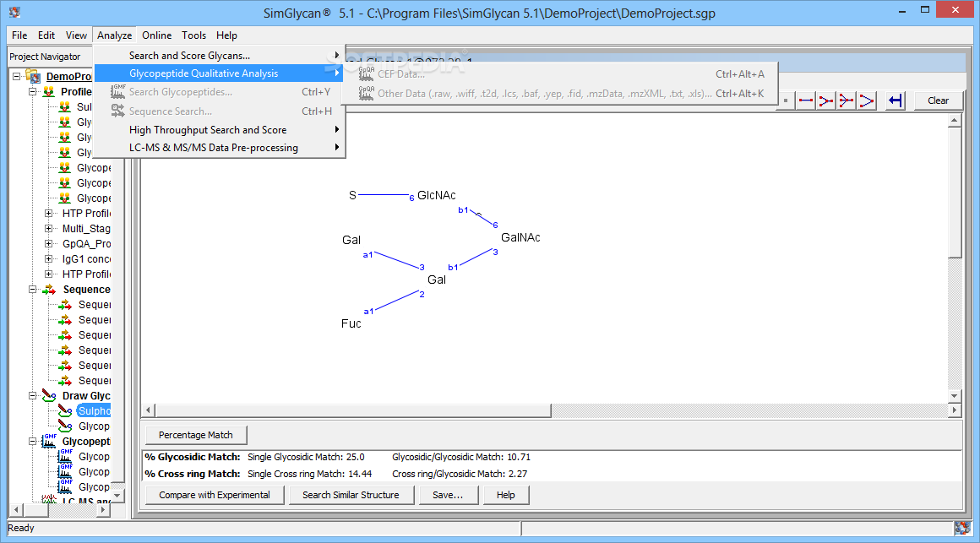Choose CEF Data... submenu entry
The image size is (980, 543).
560,73
